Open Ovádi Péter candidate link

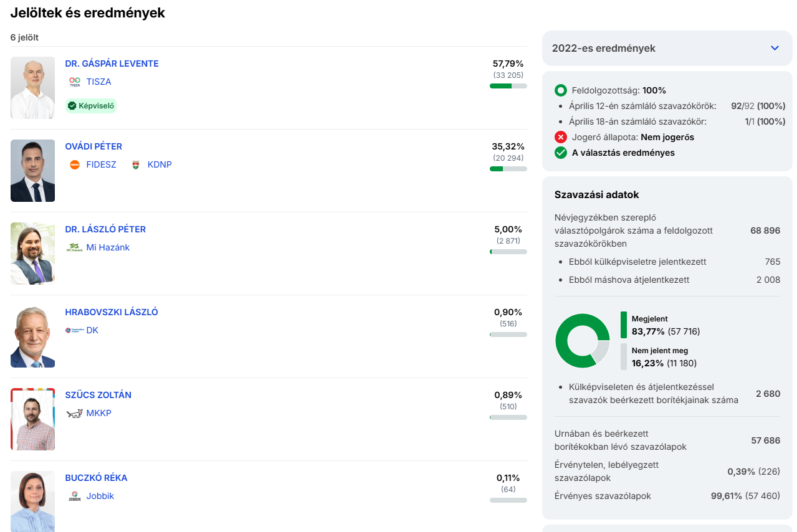point(93,146)
